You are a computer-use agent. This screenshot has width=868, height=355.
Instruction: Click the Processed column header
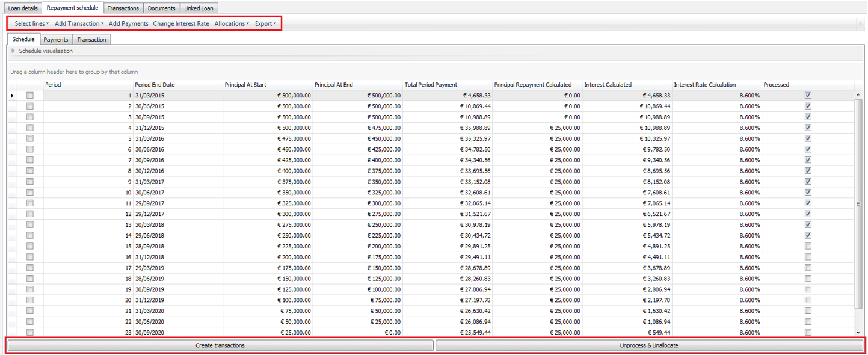point(808,85)
